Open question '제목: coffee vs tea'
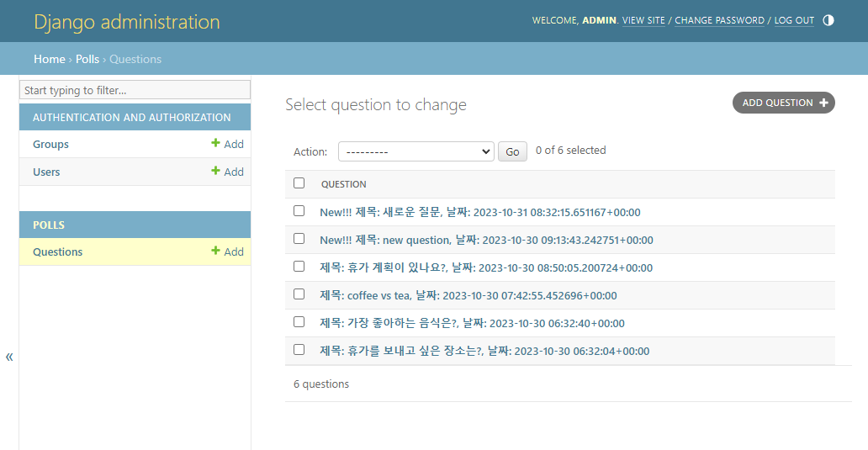The height and width of the screenshot is (450, 868). [468, 295]
